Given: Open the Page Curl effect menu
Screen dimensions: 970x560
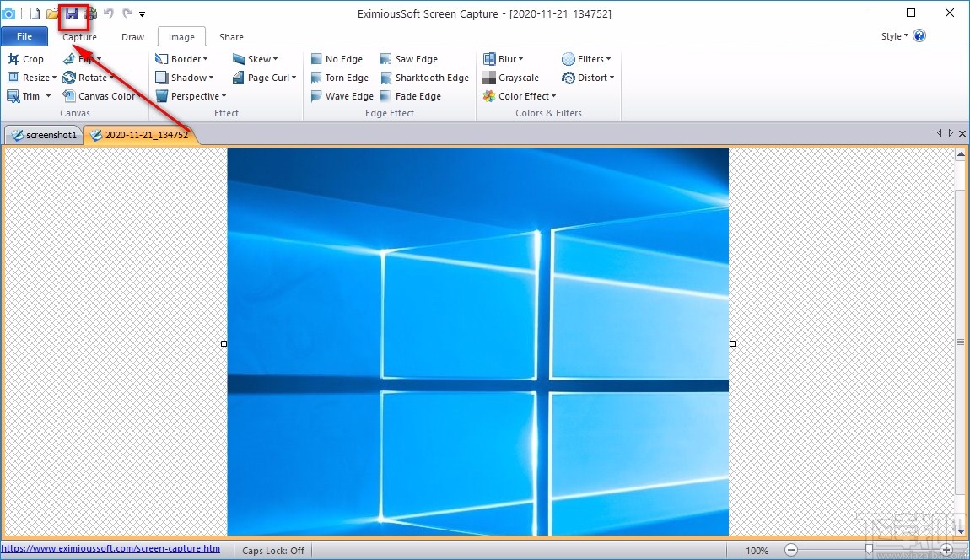Looking at the screenshot, I should coord(264,78).
